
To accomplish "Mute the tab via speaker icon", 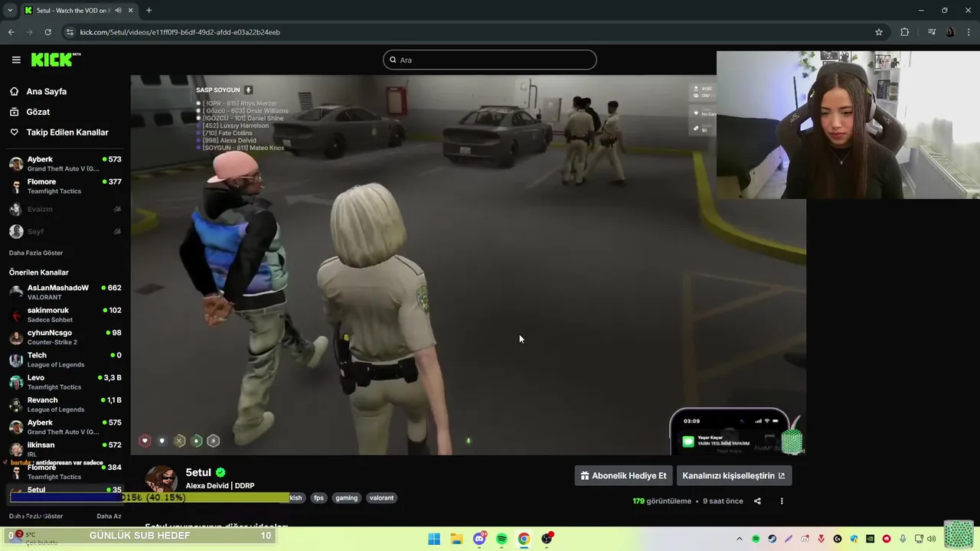I will click(119, 11).
